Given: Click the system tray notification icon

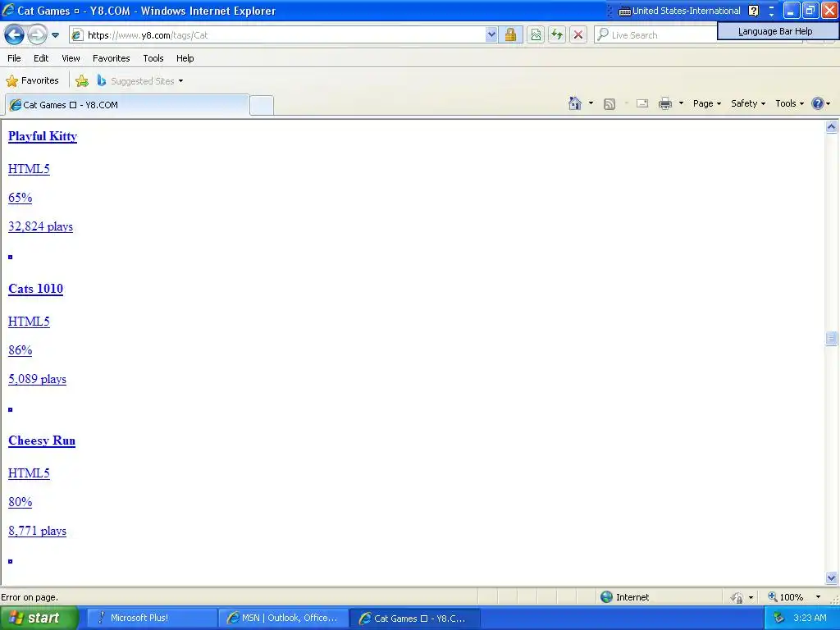Looking at the screenshot, I should click(x=778, y=618).
